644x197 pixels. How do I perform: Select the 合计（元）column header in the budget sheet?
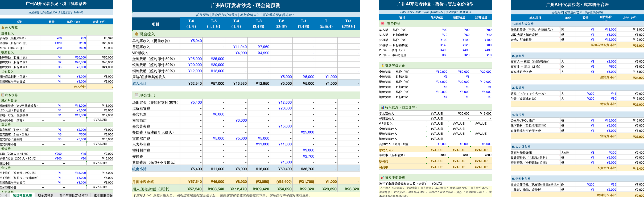pos(99,22)
